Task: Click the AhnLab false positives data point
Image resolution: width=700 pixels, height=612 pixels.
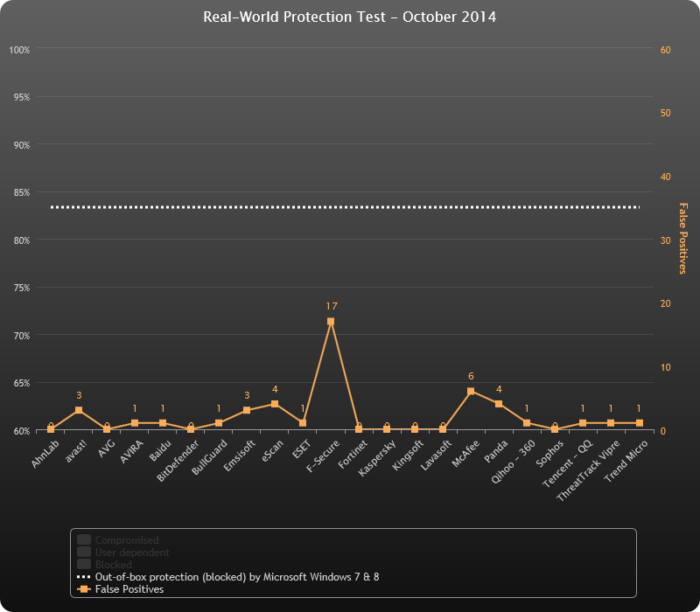Action: click(51, 429)
